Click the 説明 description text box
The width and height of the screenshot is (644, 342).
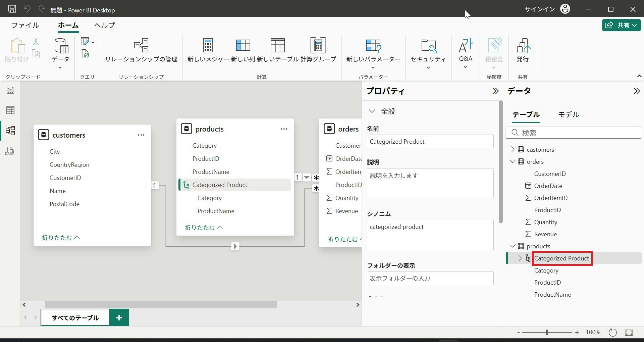point(430,183)
